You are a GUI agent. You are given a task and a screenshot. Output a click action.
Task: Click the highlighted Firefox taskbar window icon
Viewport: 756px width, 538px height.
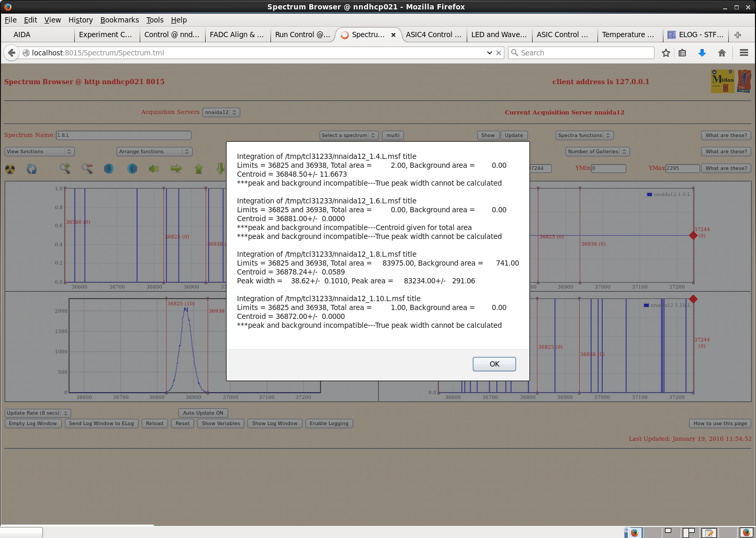click(x=634, y=532)
